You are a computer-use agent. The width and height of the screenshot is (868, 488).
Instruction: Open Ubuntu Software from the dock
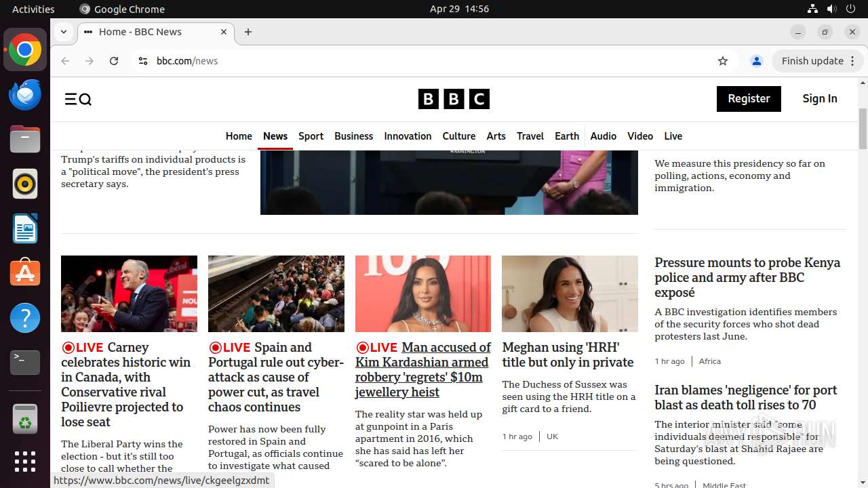[x=25, y=273]
